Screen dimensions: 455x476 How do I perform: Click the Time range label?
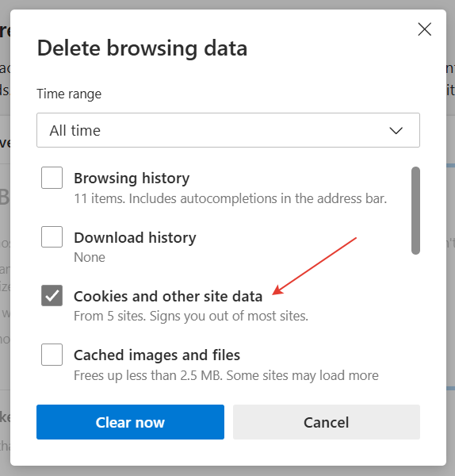click(69, 94)
